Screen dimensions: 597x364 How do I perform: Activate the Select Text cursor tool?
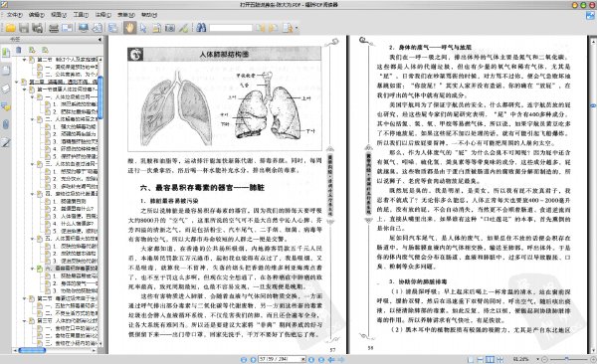coord(143,28)
